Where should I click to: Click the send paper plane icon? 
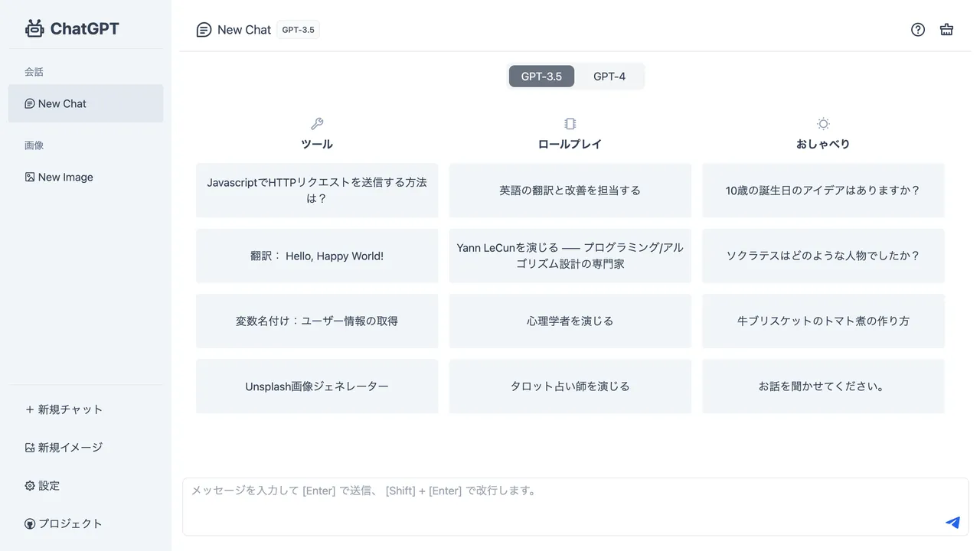[x=952, y=523]
